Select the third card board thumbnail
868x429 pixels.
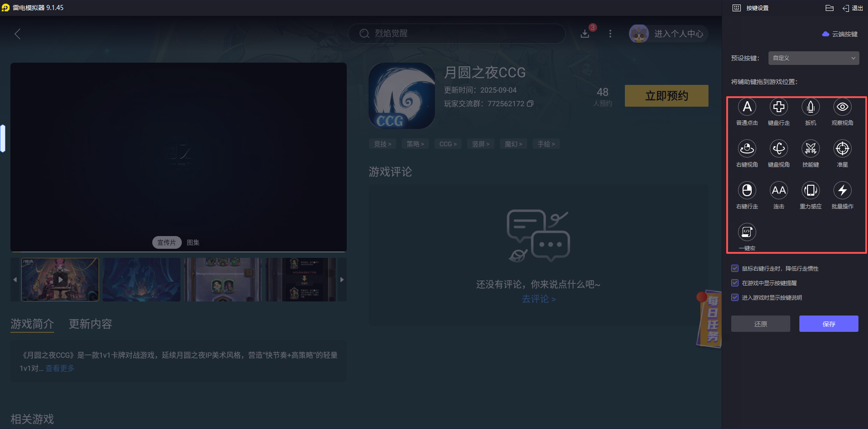click(223, 280)
